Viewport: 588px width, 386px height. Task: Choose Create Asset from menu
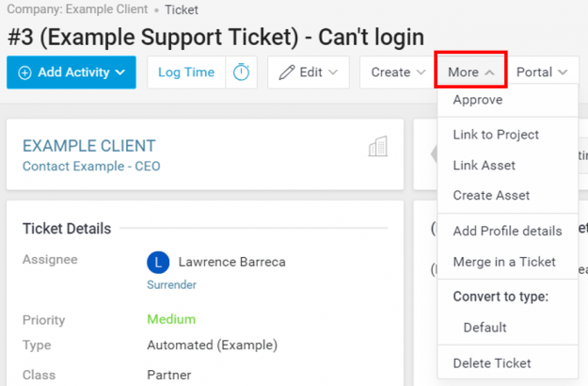491,195
